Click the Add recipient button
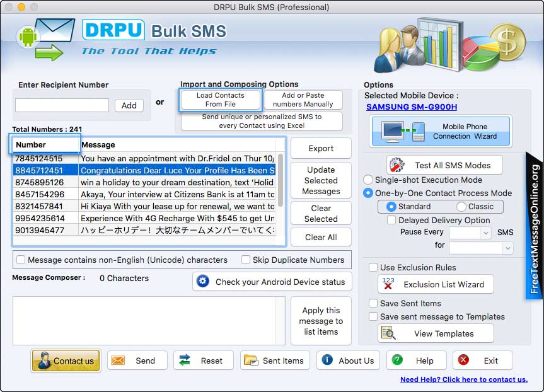This screenshot has height=392, width=544. (x=129, y=105)
